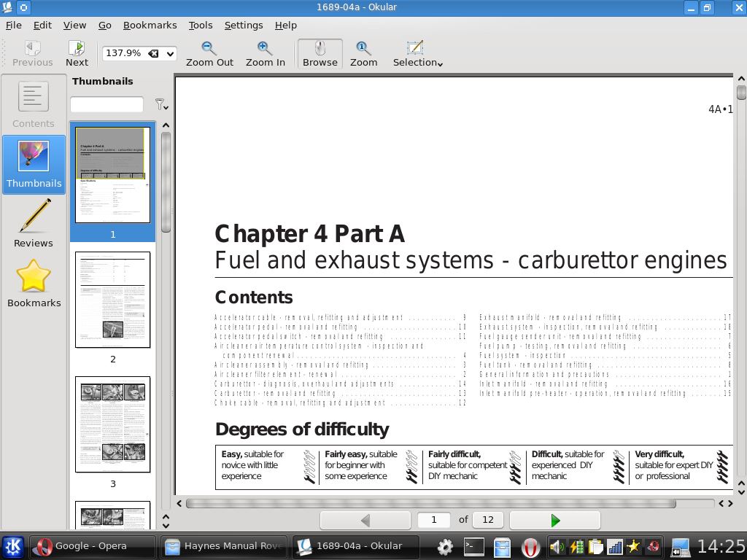The width and height of the screenshot is (747, 560).
Task: Click the Zoom In toolbar icon
Action: pyautogui.click(x=265, y=53)
